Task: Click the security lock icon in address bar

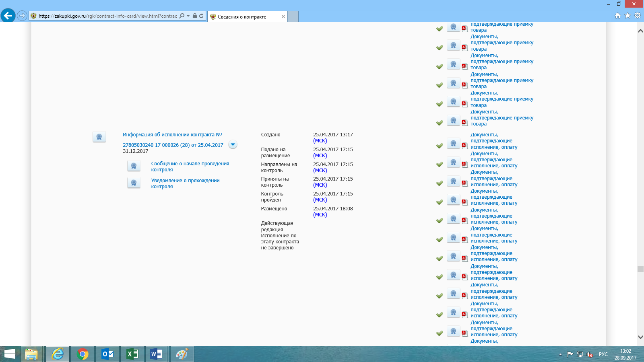Action: (195, 16)
